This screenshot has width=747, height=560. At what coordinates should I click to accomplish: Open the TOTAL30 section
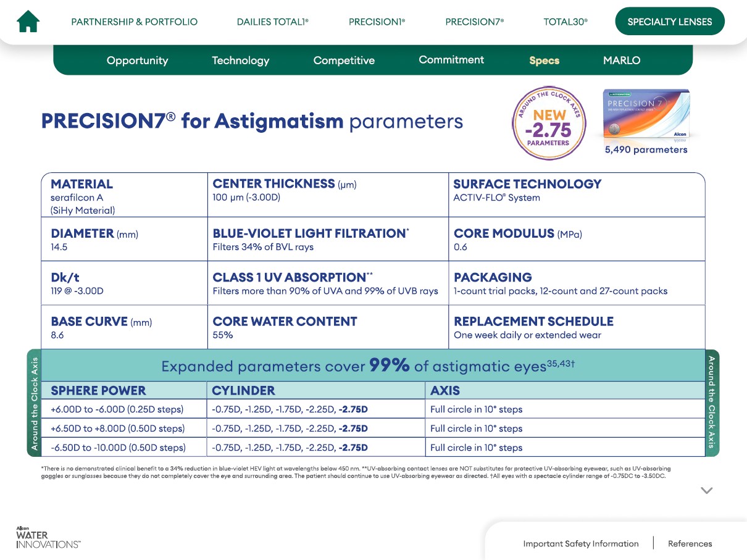tap(565, 22)
